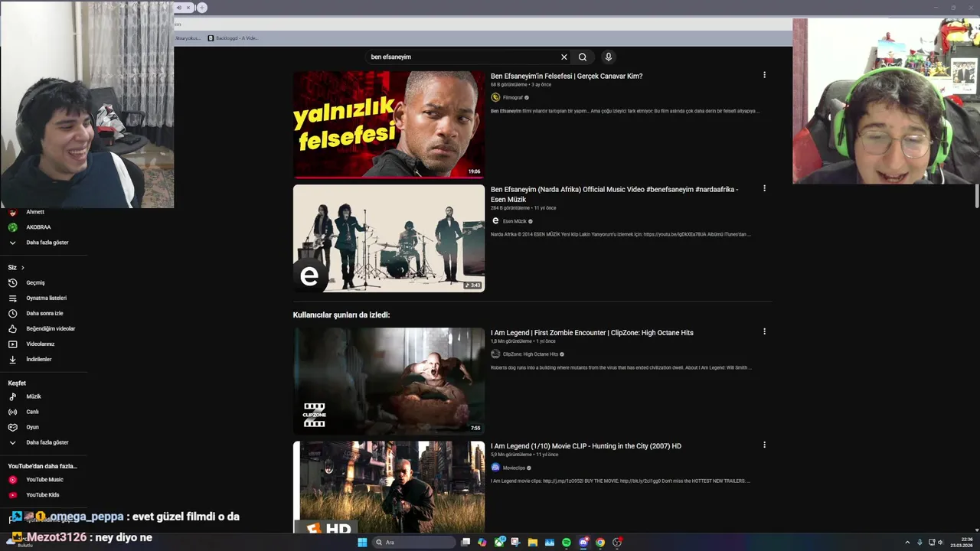Click YouTube'dan daha fazla heading
The image size is (980, 551).
point(43,466)
